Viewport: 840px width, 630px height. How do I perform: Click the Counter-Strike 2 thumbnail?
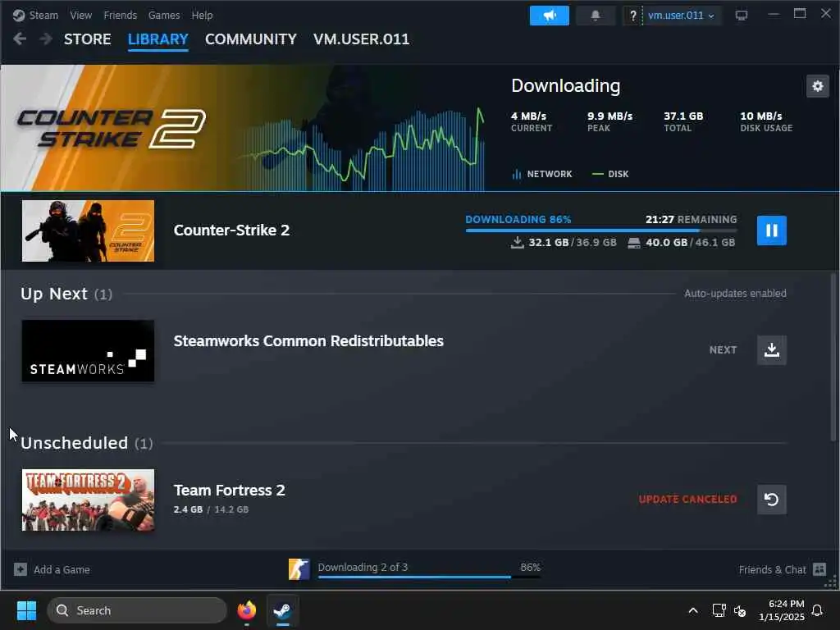88,231
